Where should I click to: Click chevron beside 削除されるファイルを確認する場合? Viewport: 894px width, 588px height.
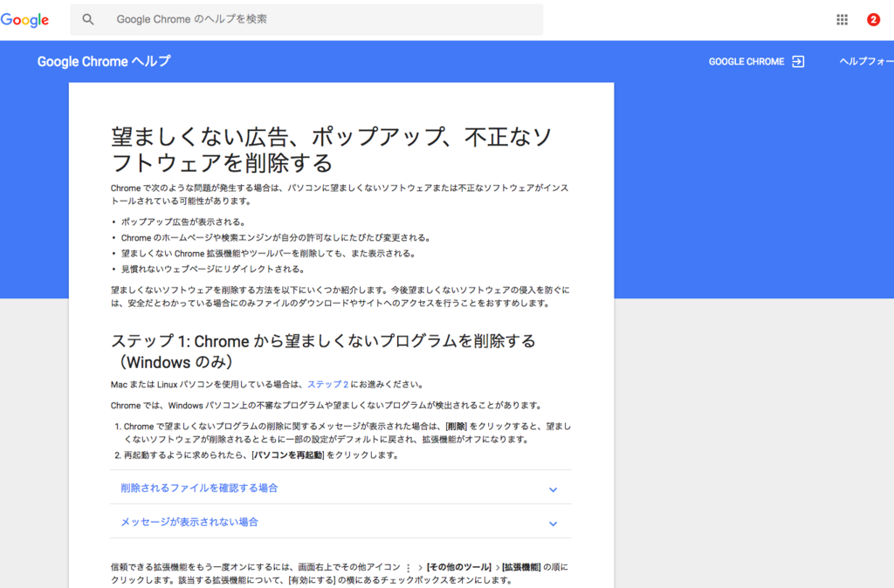pyautogui.click(x=553, y=489)
